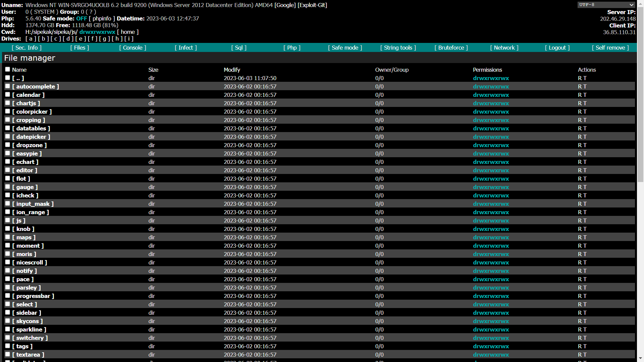The width and height of the screenshot is (644, 362).
Task: Select the String tools panel
Action: point(397,47)
